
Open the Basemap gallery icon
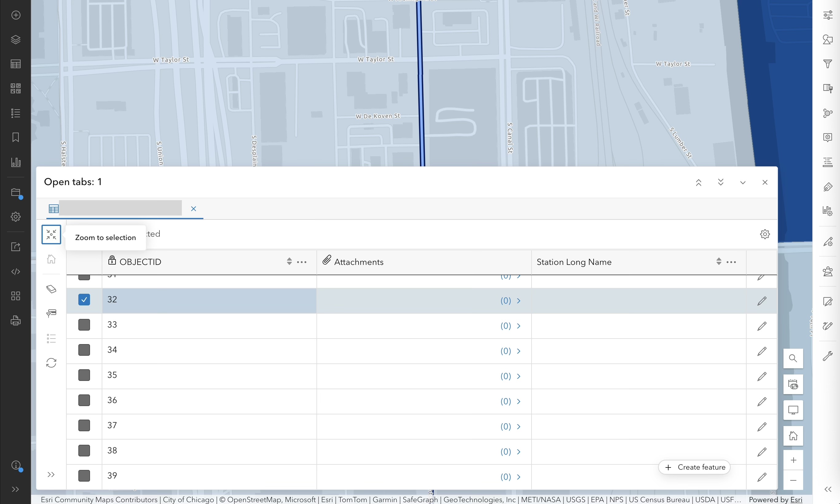[x=16, y=88]
